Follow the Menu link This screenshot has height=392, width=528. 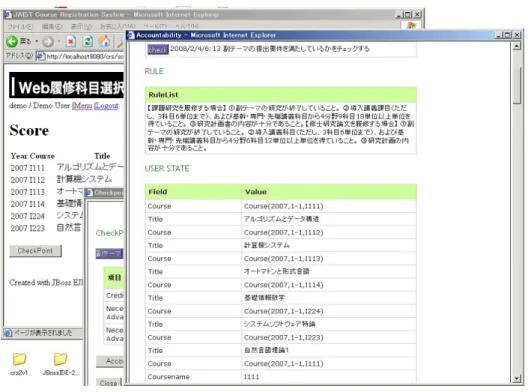point(82,106)
